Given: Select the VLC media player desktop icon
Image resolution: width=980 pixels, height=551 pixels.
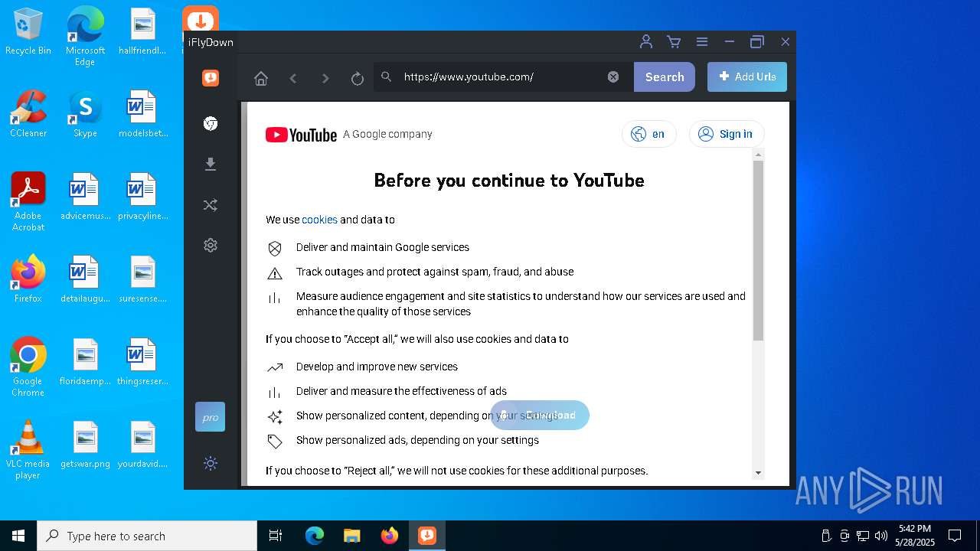Looking at the screenshot, I should click(28, 450).
